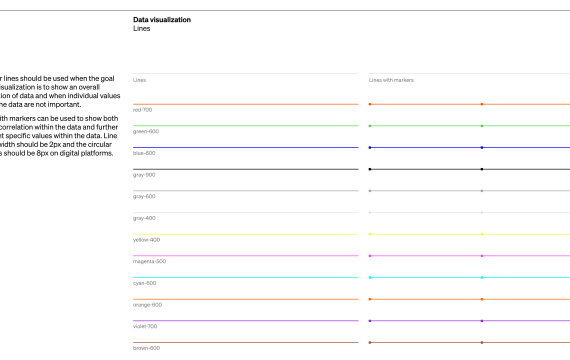Click the yellow-400 label
The image size is (570, 360).
tap(146, 240)
